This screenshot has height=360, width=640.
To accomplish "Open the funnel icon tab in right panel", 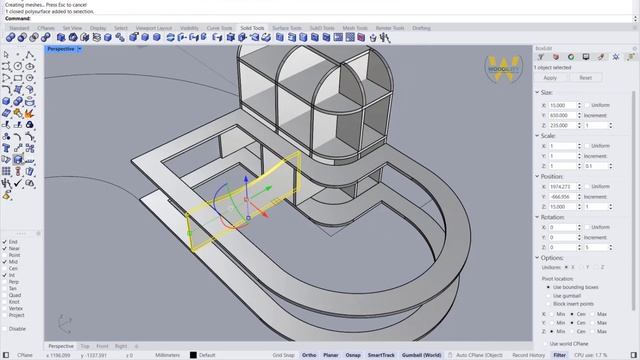I will click(x=541, y=57).
